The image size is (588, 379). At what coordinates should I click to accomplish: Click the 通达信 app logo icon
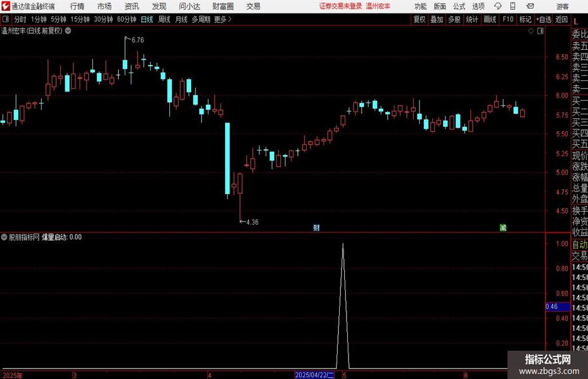click(x=6, y=6)
